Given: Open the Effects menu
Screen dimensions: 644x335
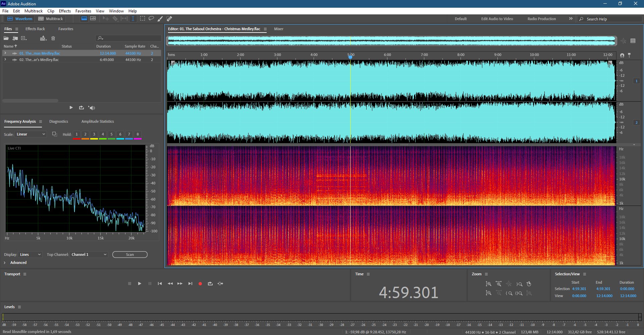Looking at the screenshot, I should click(65, 11).
